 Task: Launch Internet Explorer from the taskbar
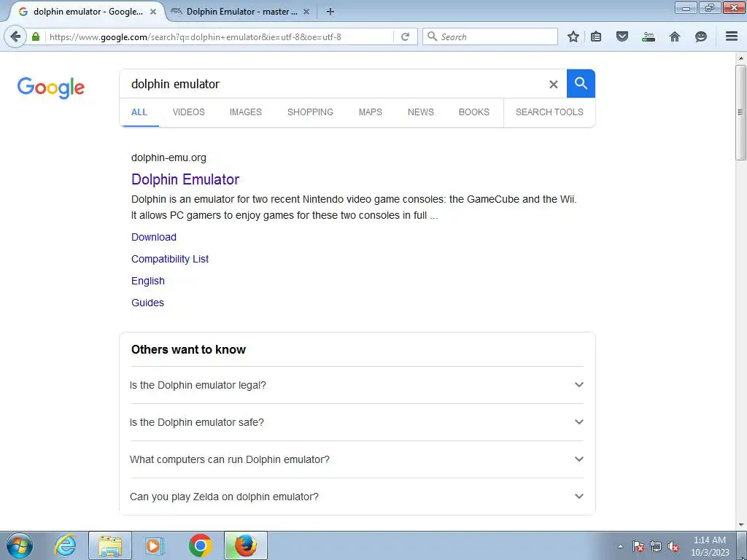[x=65, y=545]
